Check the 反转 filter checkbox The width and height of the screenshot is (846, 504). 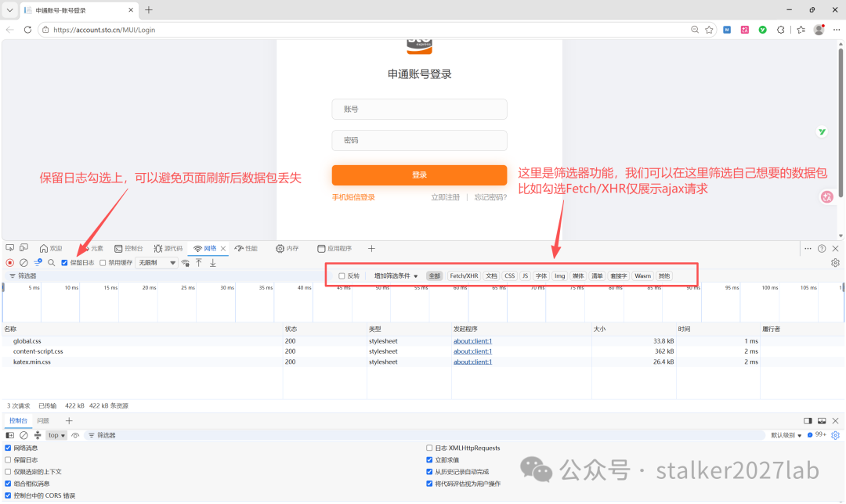click(342, 276)
